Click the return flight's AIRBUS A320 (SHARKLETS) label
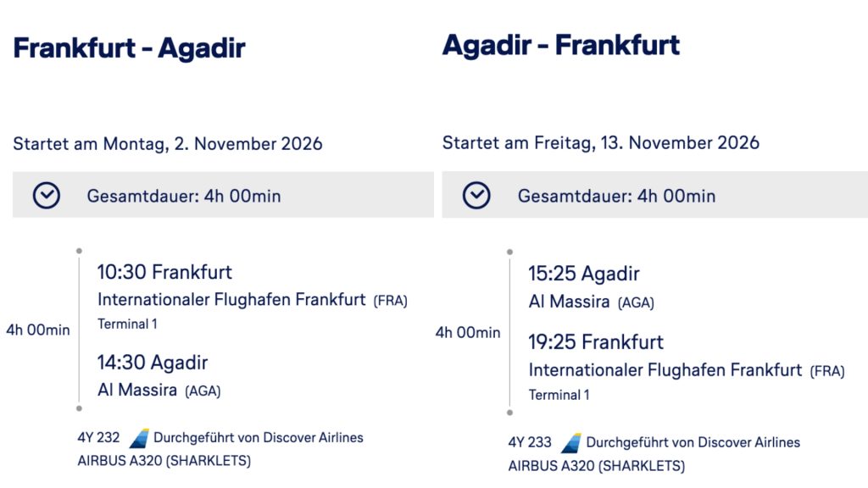 point(597,465)
